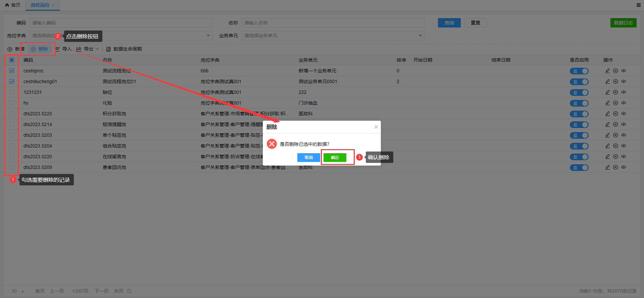View the hy row details
The height and width of the screenshot is (298, 644).
pyautogui.click(x=624, y=103)
